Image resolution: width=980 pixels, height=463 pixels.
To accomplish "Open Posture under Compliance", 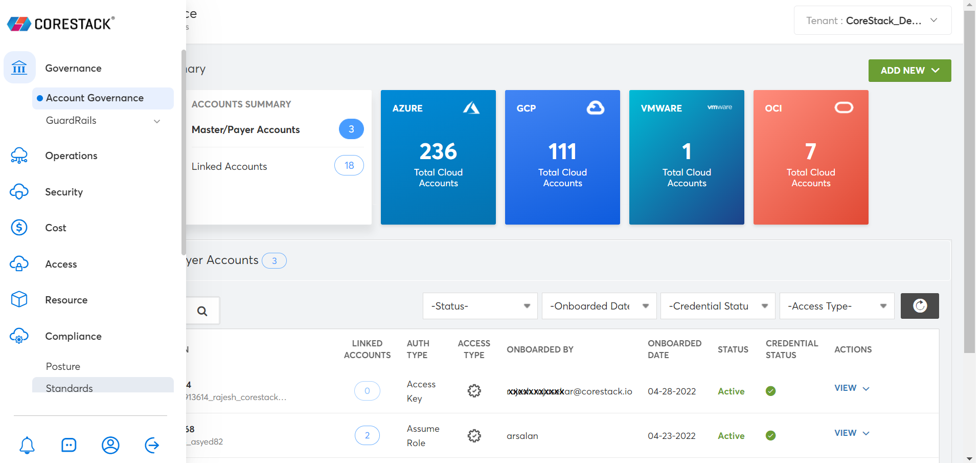I will click(63, 366).
